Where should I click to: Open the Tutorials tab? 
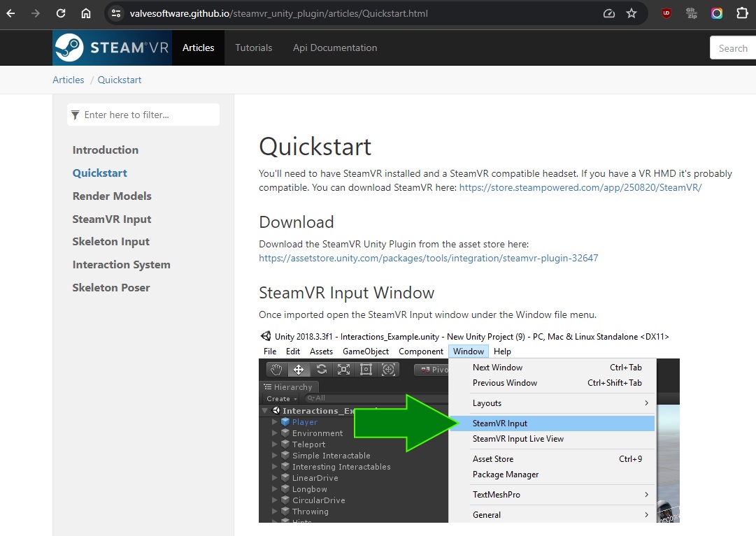click(253, 48)
